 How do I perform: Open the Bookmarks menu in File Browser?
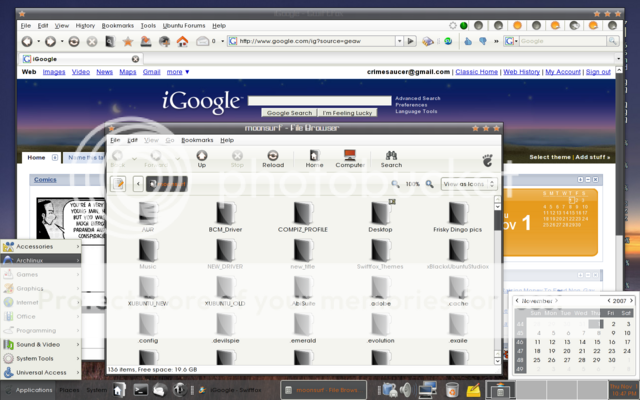coord(197,140)
